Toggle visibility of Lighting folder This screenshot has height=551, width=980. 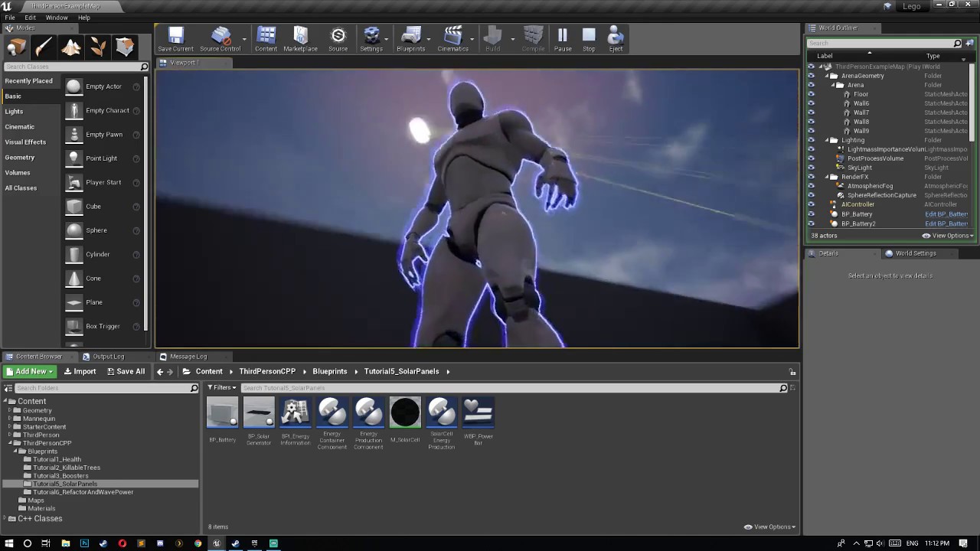tap(812, 140)
